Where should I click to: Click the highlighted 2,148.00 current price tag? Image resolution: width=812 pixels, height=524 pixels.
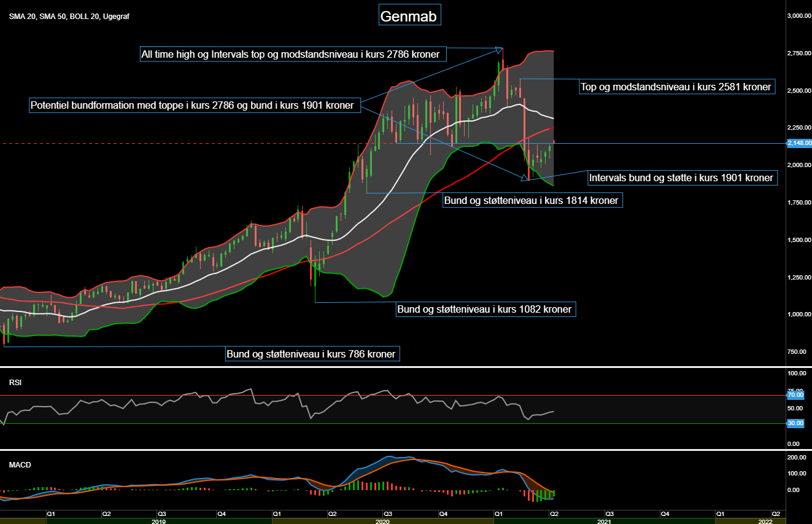[799, 143]
